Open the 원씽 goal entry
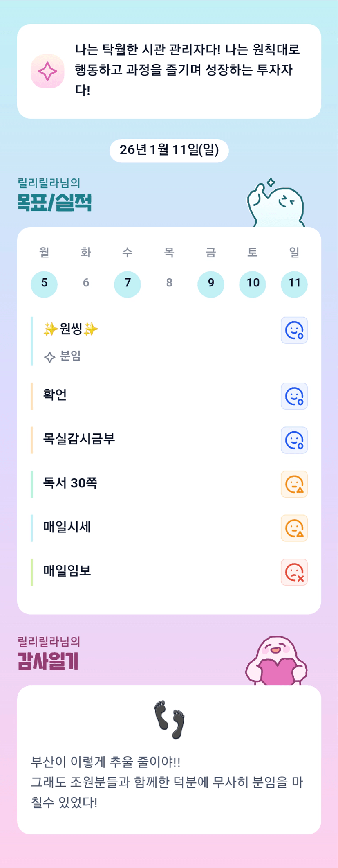Screen dimensions: 338x868 tap(71, 329)
